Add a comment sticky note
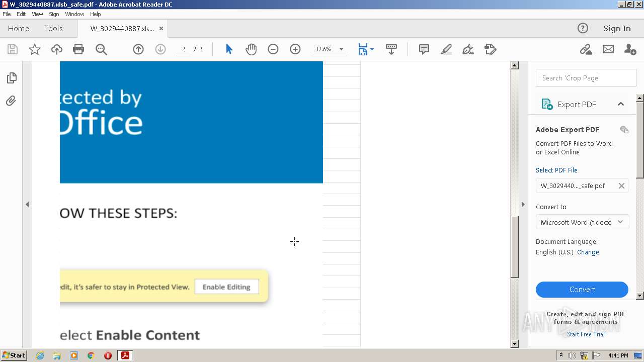 424,49
